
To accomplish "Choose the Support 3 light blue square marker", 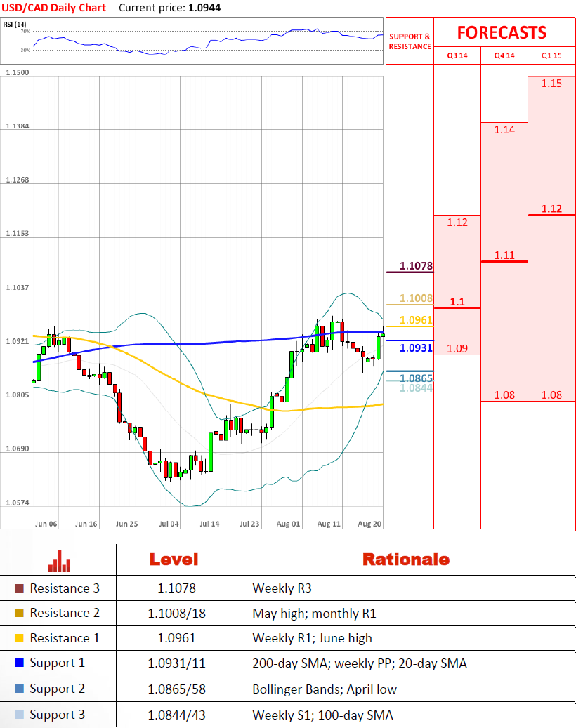I will coord(19,715).
